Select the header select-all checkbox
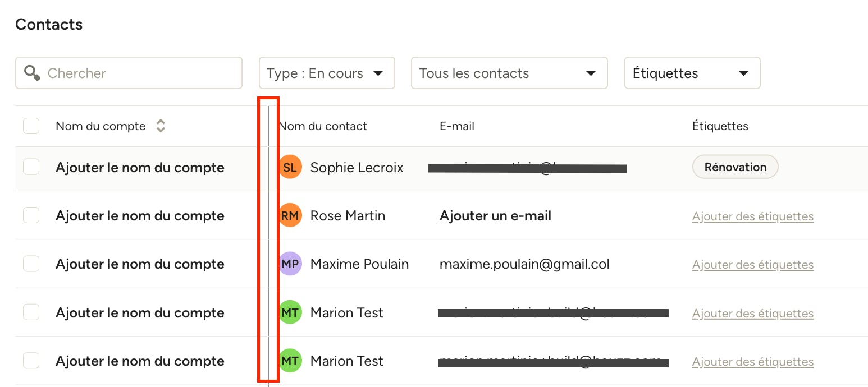868x387 pixels. 31,126
